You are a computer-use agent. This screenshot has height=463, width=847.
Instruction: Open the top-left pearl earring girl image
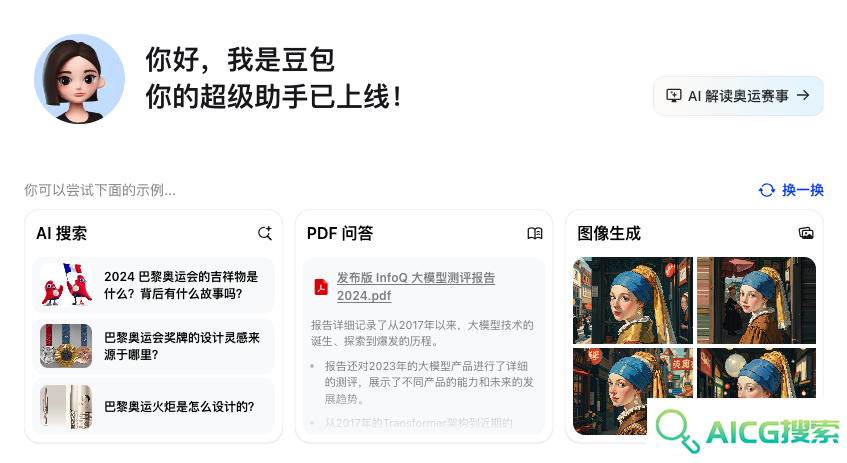tap(633, 300)
